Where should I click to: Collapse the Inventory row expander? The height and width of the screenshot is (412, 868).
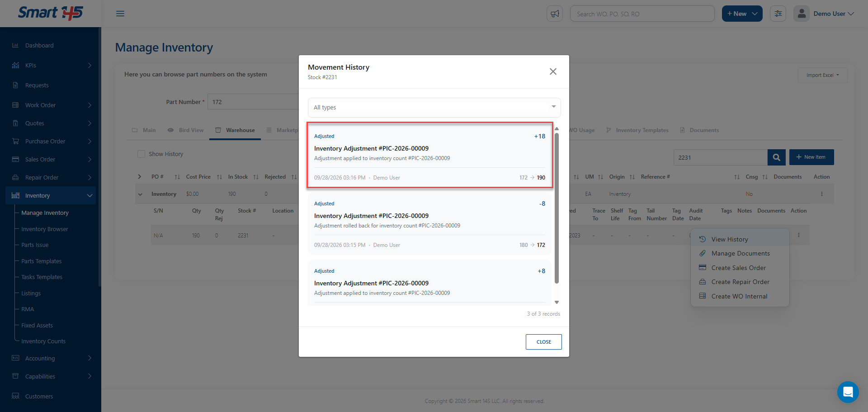[x=140, y=194]
